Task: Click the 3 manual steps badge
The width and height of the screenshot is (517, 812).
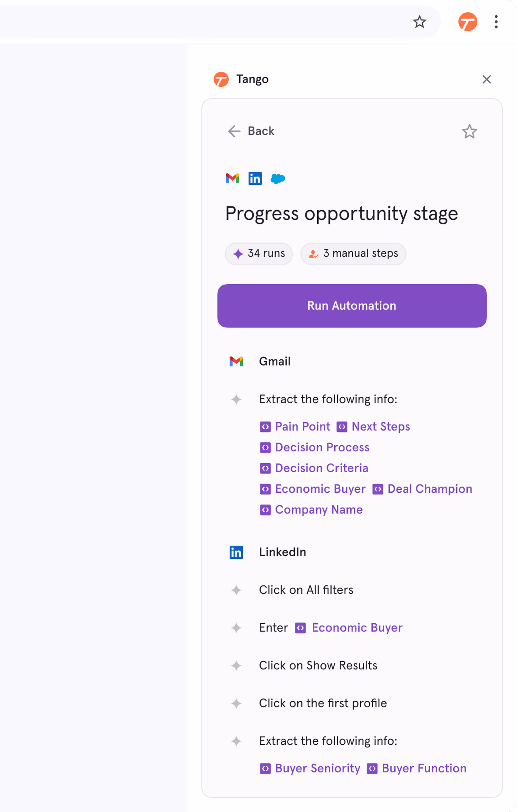Action: pyautogui.click(x=353, y=254)
